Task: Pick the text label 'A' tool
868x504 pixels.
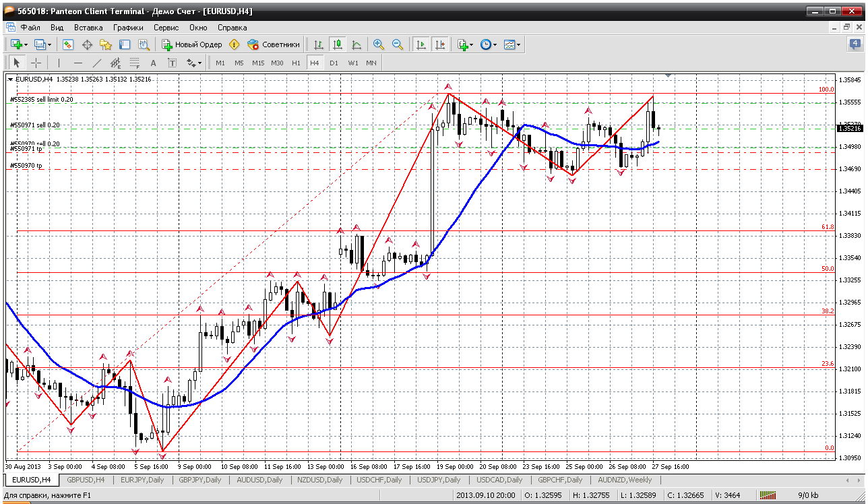Action: point(153,63)
